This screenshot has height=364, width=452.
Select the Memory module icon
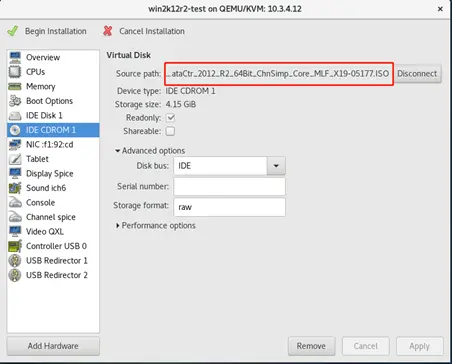pos(15,86)
